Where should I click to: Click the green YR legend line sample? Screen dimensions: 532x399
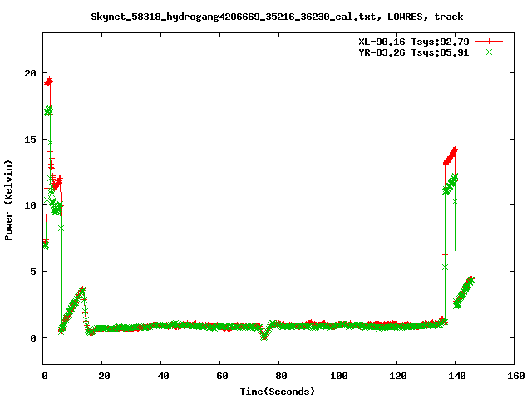[x=489, y=52]
